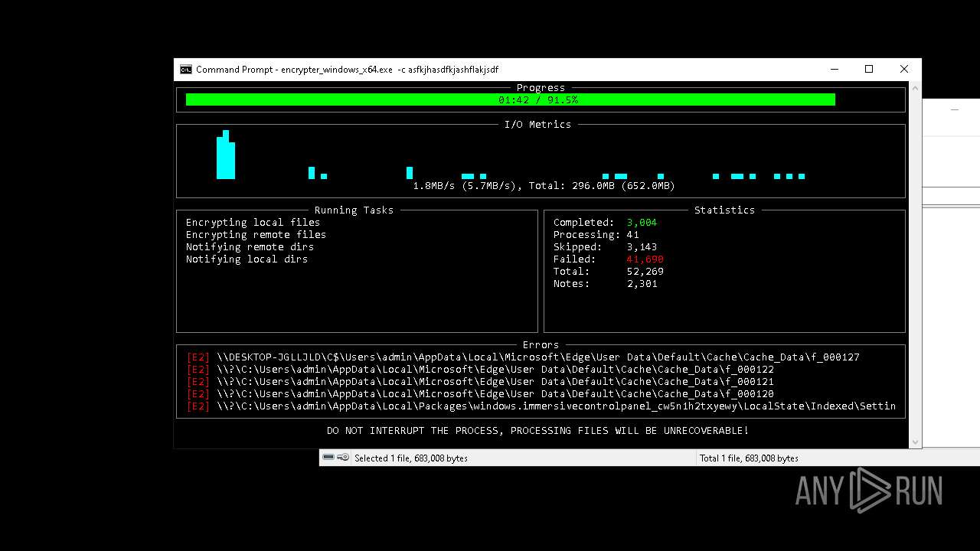Select "Notifying remote dirs" task line

[250, 247]
